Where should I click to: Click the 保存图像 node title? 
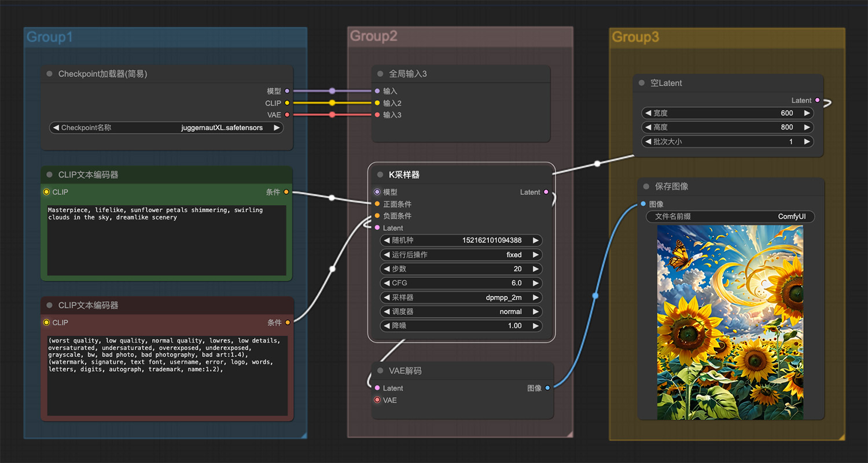point(672,186)
